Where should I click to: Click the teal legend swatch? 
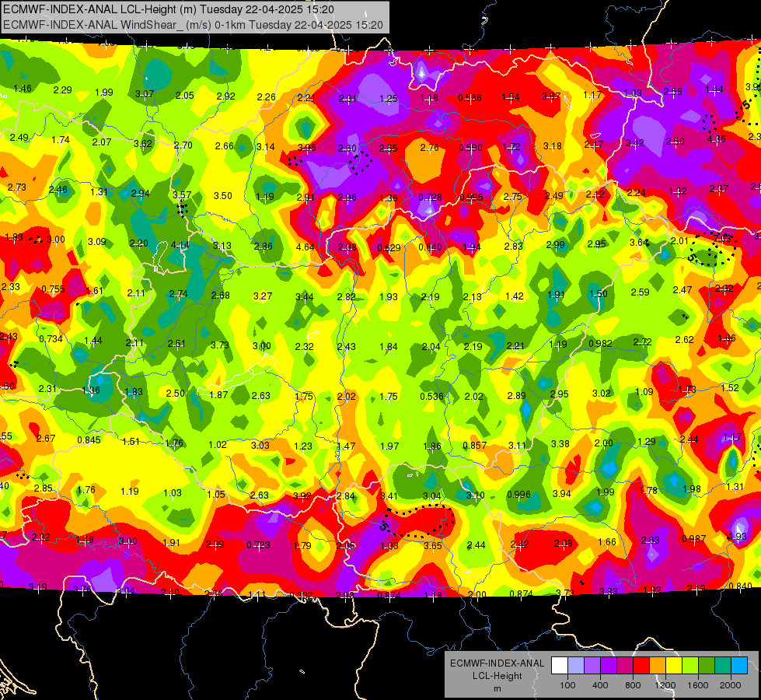723,666
